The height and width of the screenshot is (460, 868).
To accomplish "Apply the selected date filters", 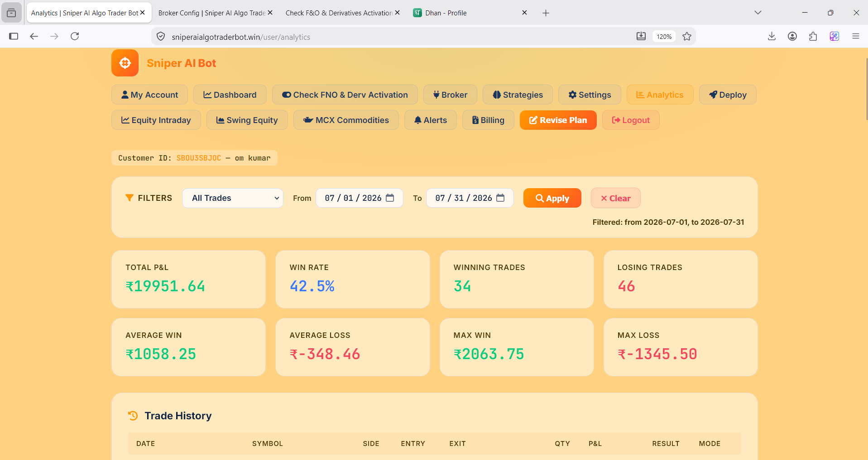I will [x=552, y=198].
